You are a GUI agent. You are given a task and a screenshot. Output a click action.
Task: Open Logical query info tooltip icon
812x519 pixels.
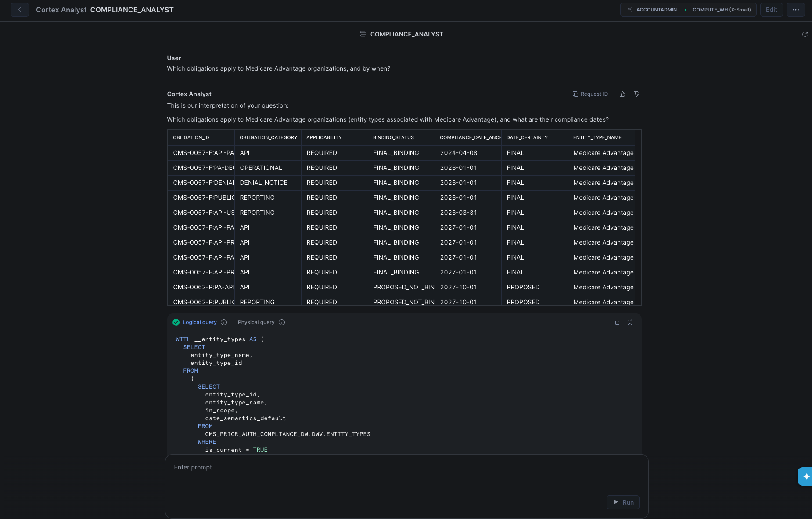coord(224,322)
